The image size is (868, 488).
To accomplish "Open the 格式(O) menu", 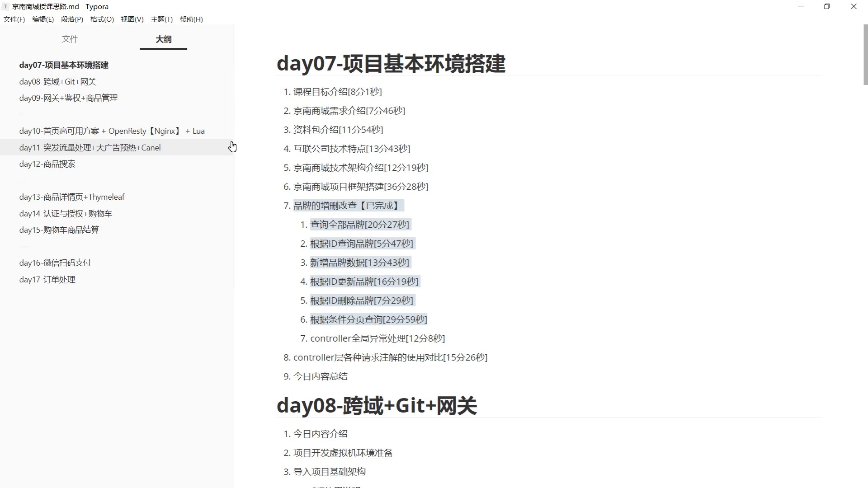I will click(101, 19).
